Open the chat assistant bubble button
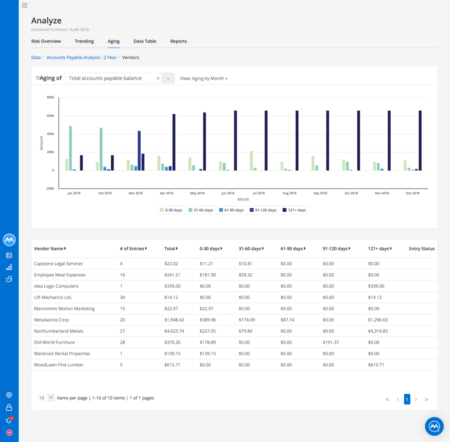Image resolution: width=450 pixels, height=442 pixels. 434,426
